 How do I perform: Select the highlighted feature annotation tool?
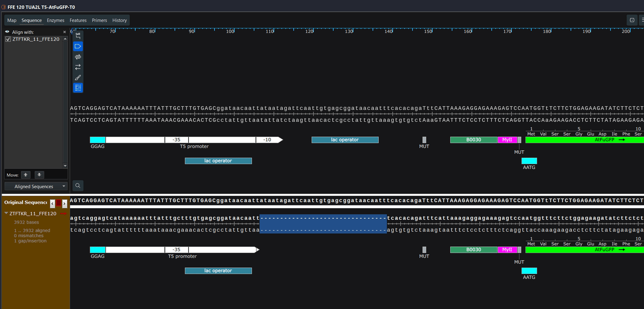tap(78, 47)
